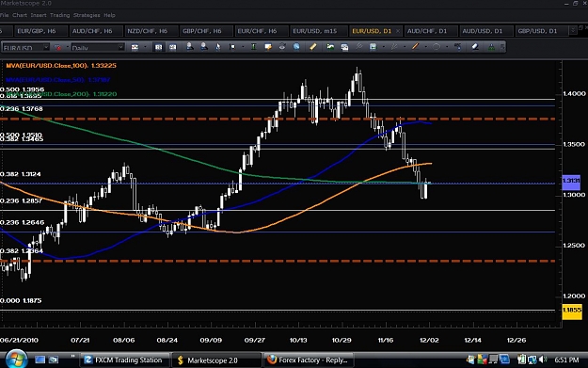
Task: Click the chart type icon right of Daily
Action: coord(135,47)
